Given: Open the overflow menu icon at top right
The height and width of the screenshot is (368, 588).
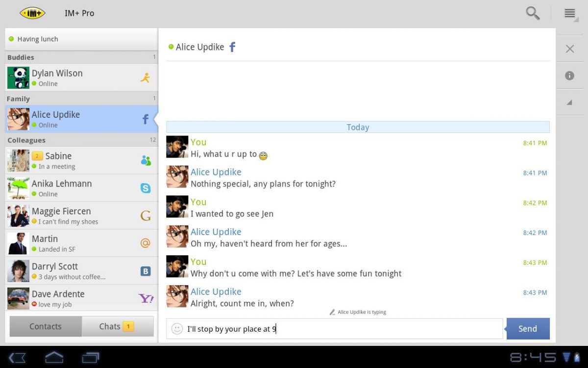Looking at the screenshot, I should click(x=569, y=13).
